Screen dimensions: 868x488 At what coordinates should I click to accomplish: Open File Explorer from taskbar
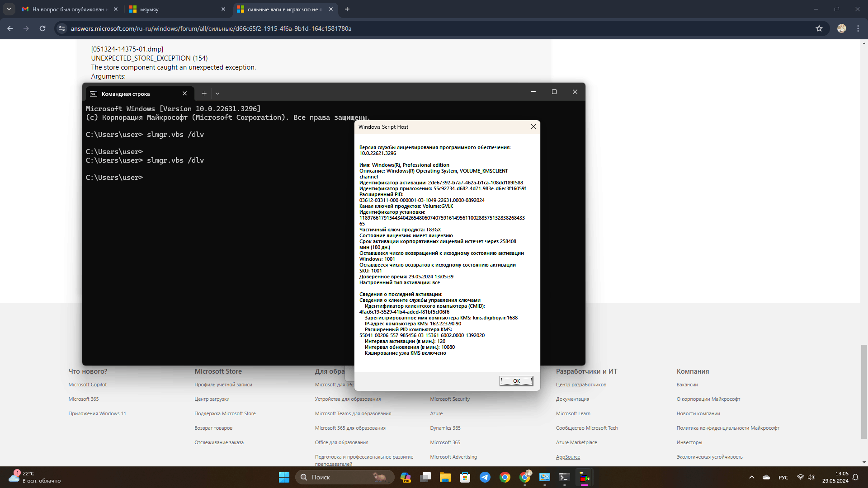[445, 477]
